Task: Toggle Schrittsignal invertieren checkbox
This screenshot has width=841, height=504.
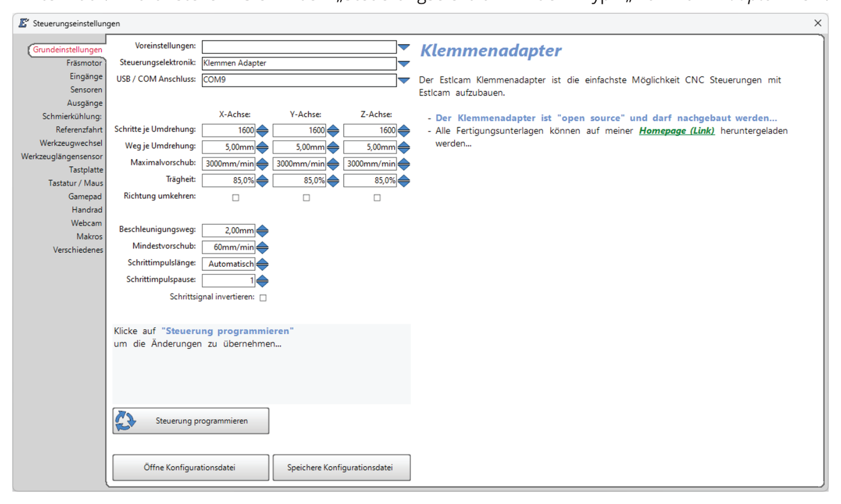Action: click(263, 297)
